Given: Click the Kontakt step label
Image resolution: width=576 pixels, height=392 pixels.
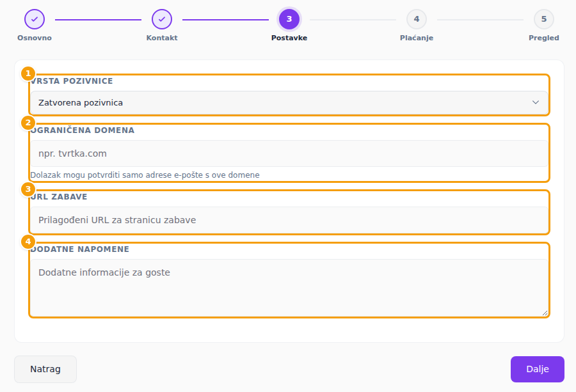Looking at the screenshot, I should pyautogui.click(x=162, y=38).
